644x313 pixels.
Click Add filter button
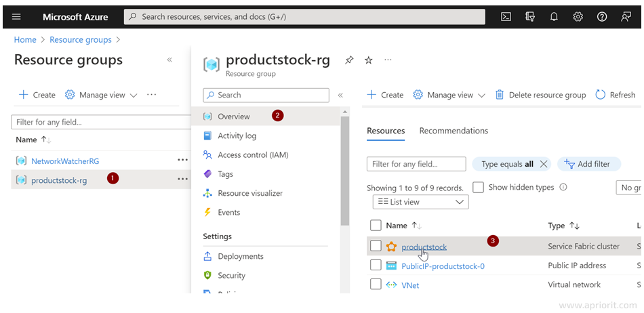pos(589,164)
